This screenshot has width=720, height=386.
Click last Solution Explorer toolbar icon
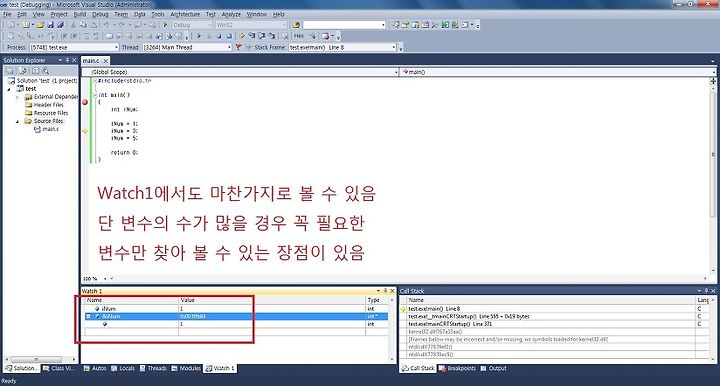pos(45,71)
